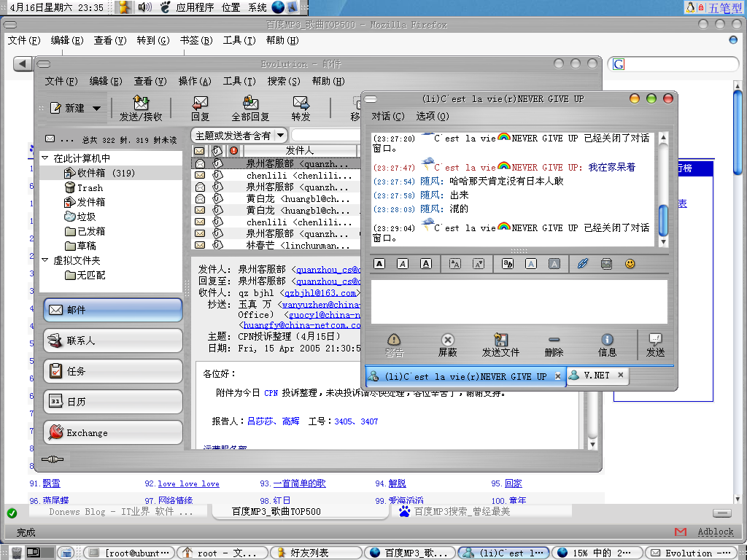This screenshot has width=747, height=560.
Task: Click the 删除 remove buddy button
Action: click(x=554, y=346)
